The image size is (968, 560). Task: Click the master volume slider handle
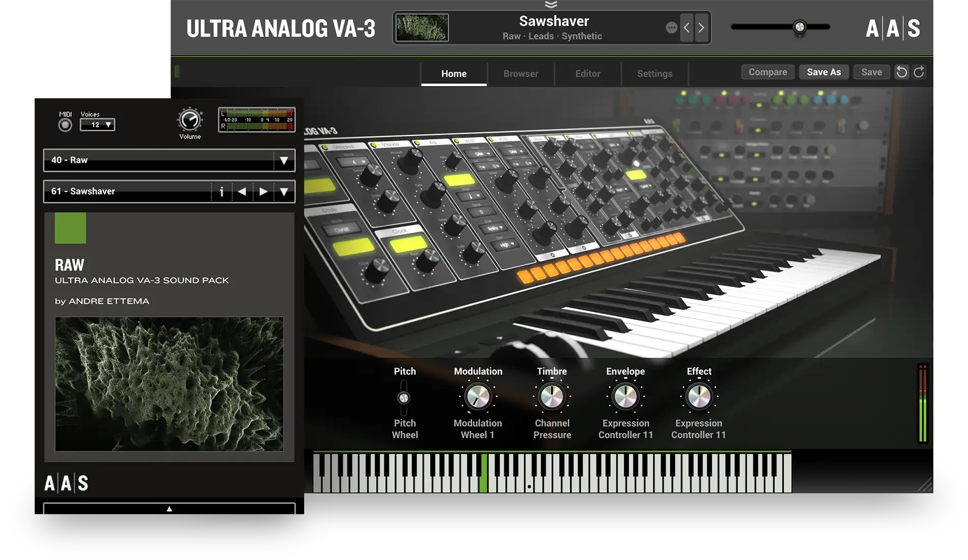point(799,27)
